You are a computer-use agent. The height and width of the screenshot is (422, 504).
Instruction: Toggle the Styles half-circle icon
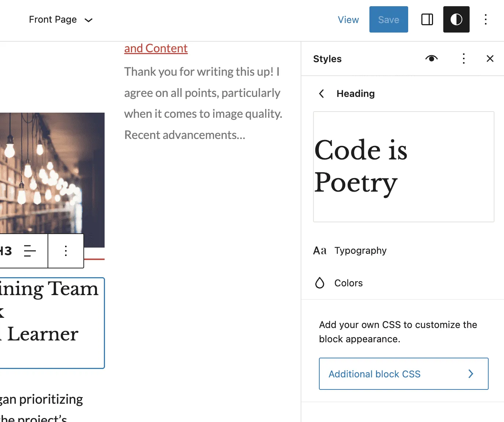click(x=456, y=19)
